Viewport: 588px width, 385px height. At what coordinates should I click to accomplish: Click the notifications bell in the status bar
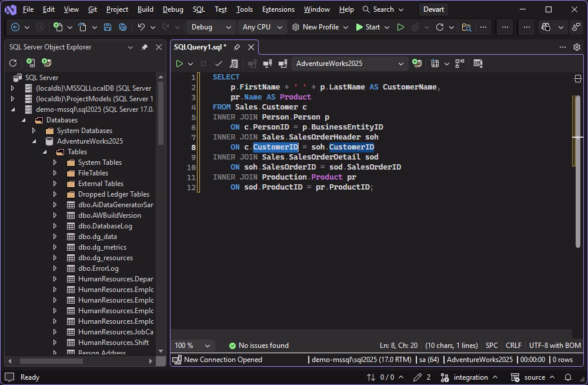coord(568,377)
